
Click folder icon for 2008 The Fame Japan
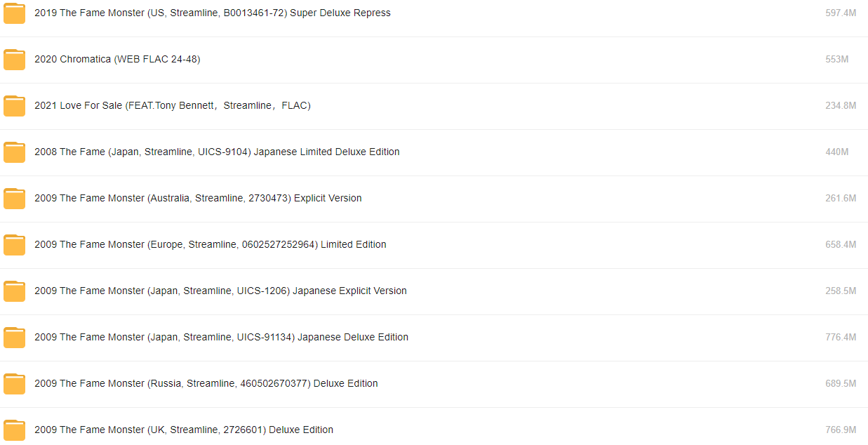[14, 152]
